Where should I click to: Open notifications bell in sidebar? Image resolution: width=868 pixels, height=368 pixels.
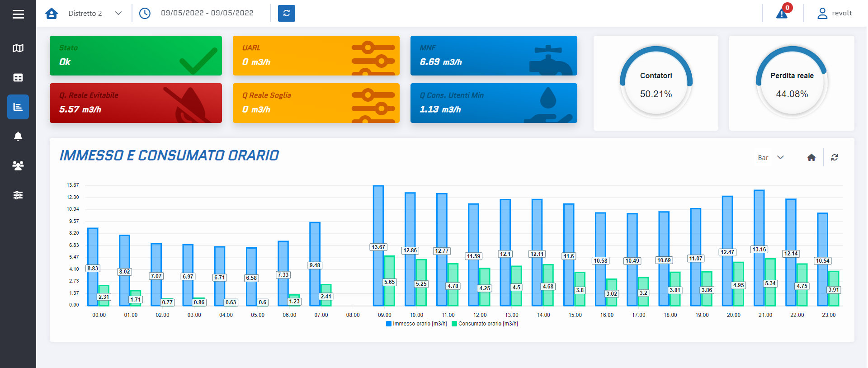pyautogui.click(x=18, y=137)
